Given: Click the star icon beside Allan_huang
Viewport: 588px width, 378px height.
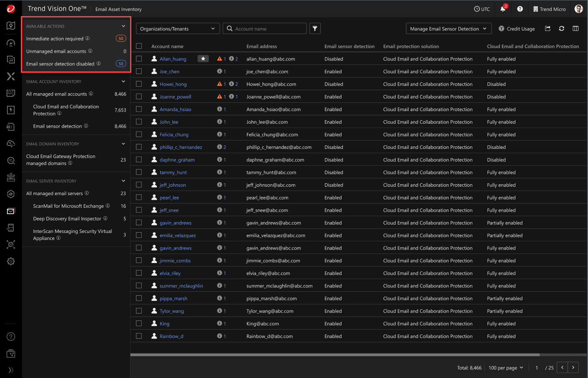Looking at the screenshot, I should (203, 58).
